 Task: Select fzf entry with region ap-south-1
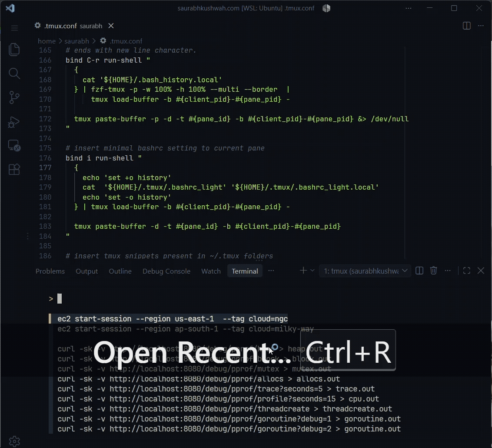click(x=186, y=329)
